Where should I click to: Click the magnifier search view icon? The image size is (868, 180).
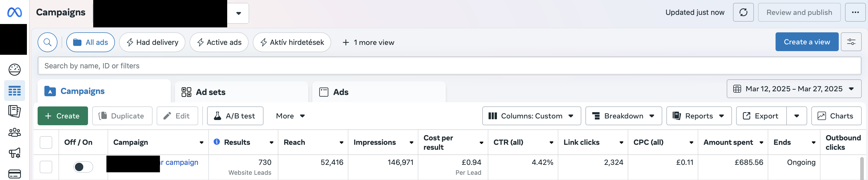[48, 43]
